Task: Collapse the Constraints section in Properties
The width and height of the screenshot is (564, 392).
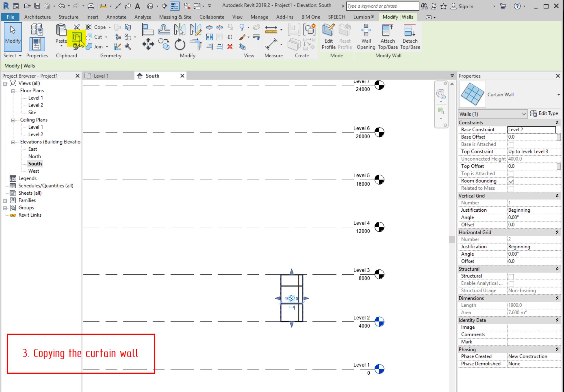Action: tap(557, 122)
